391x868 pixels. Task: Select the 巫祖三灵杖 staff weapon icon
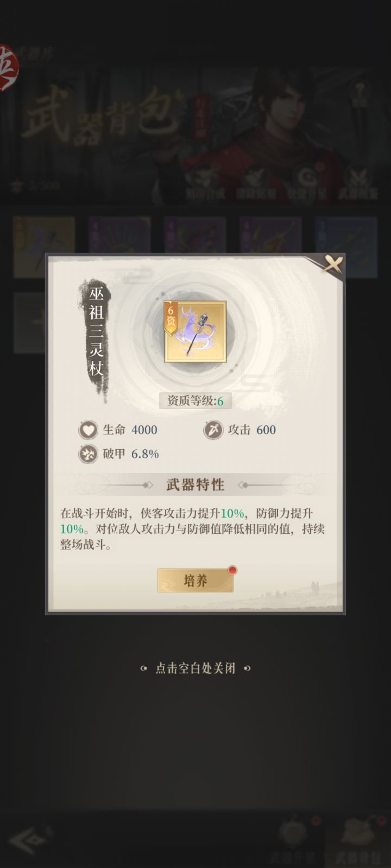195,332
